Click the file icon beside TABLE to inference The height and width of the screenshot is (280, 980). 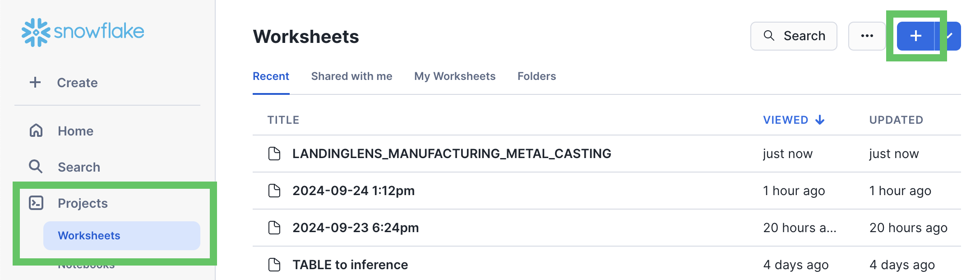(x=274, y=265)
